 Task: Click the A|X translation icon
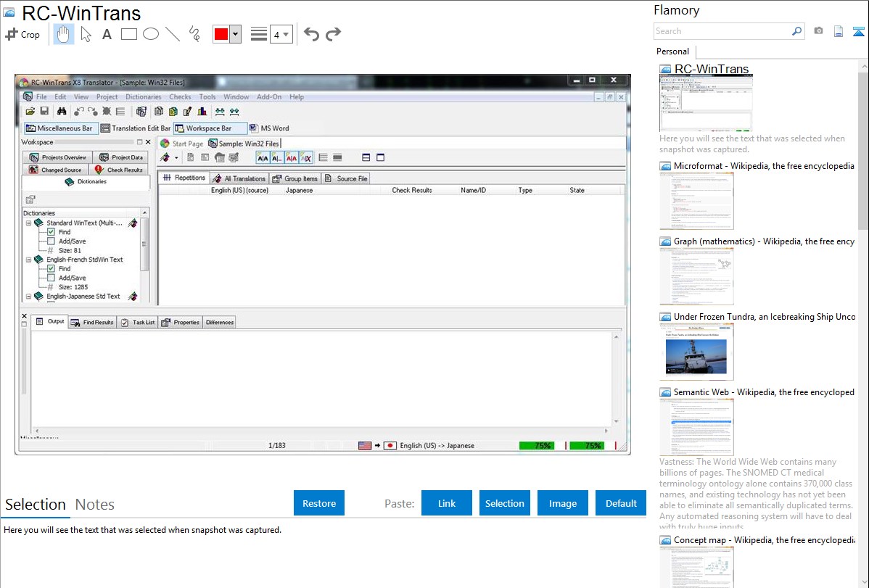306,158
